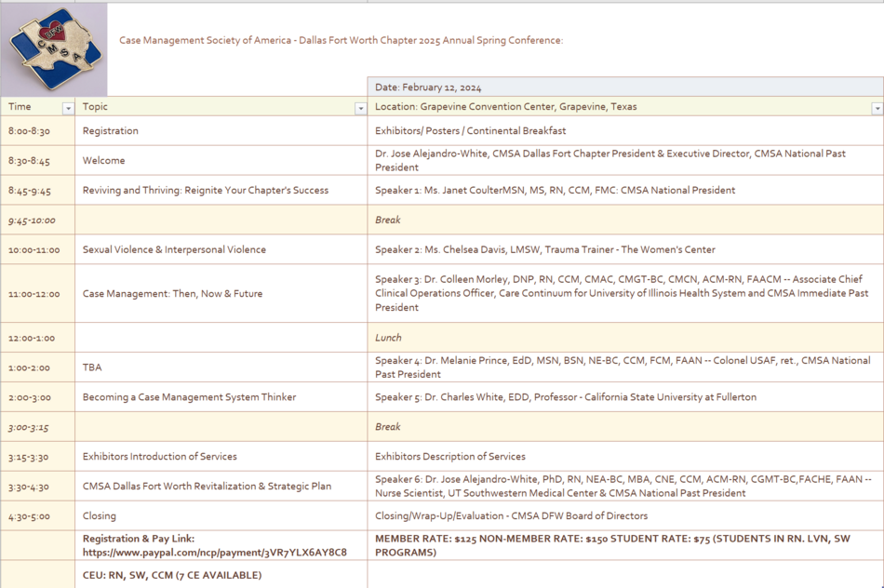Select the Closing topic cell
The image size is (884, 588).
(x=221, y=515)
